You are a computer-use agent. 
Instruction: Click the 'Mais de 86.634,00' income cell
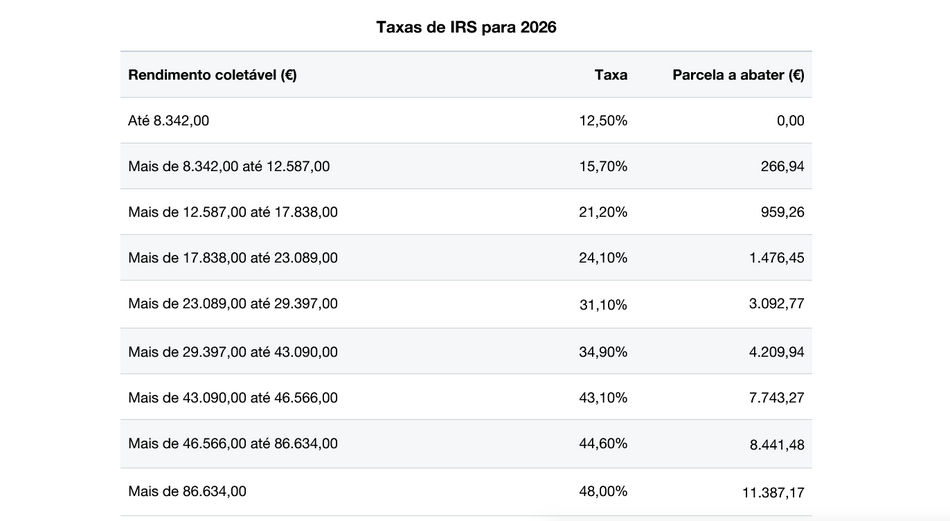coord(187,491)
